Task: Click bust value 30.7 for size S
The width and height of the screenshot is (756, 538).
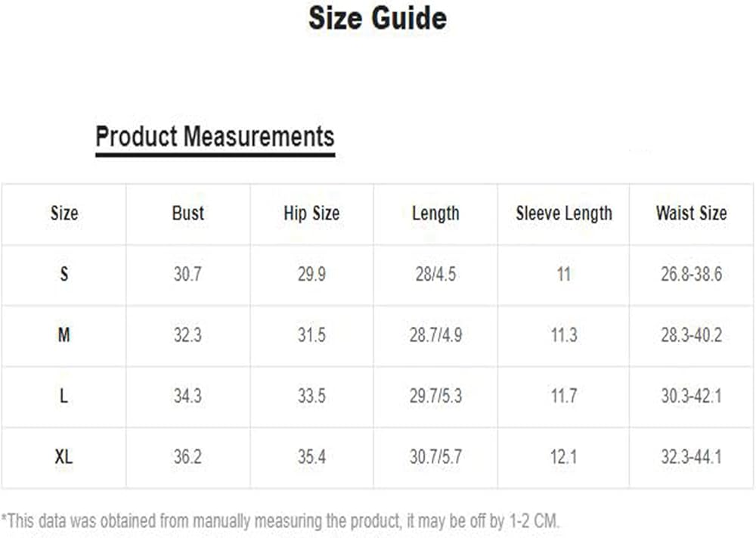Action: pyautogui.click(x=187, y=274)
